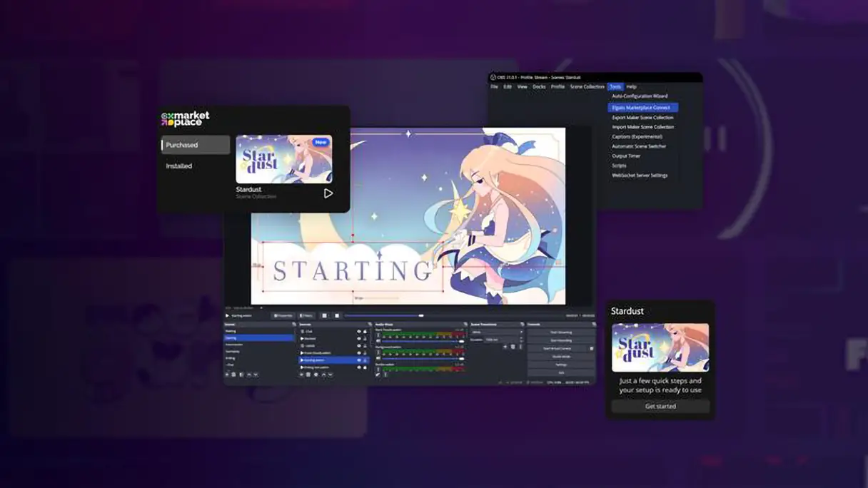This screenshot has width=868, height=488.
Task: Open the View menu in OBS
Action: click(x=523, y=86)
